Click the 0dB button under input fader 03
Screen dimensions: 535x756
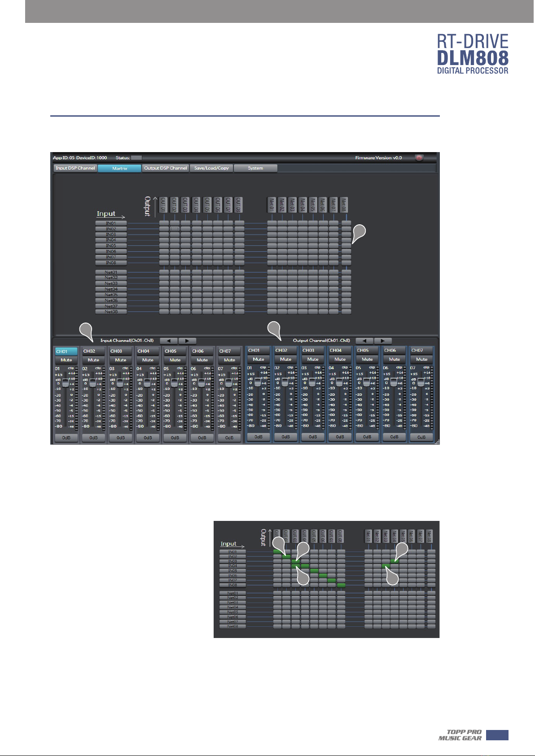coord(121,437)
